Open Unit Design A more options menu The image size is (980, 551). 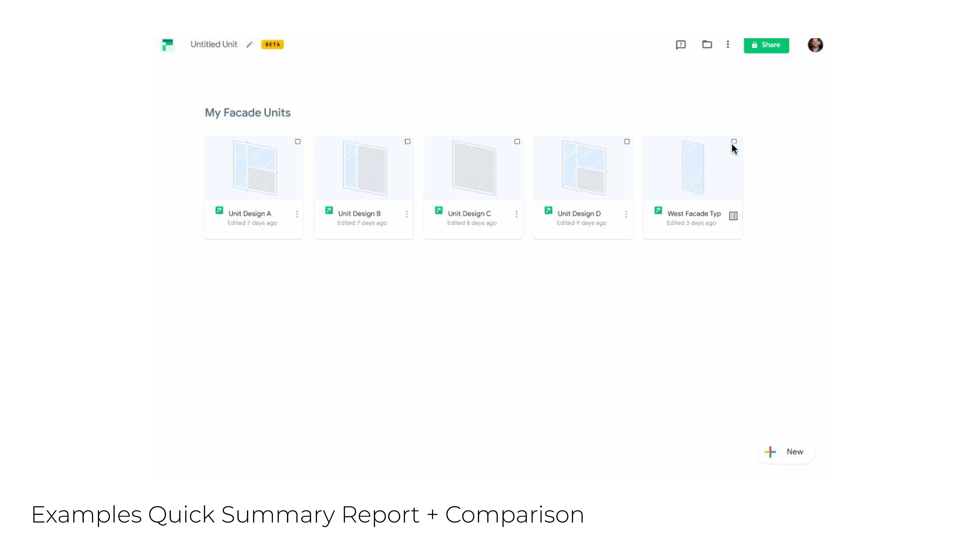[x=297, y=214]
